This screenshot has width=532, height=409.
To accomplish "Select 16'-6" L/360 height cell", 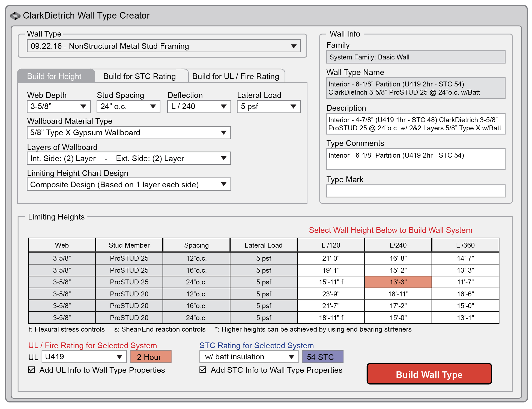I will 465,294.
